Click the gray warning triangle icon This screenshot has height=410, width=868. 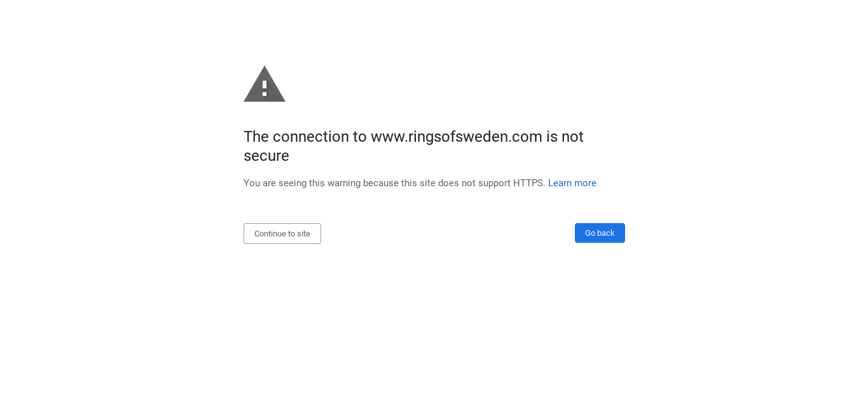265,84
